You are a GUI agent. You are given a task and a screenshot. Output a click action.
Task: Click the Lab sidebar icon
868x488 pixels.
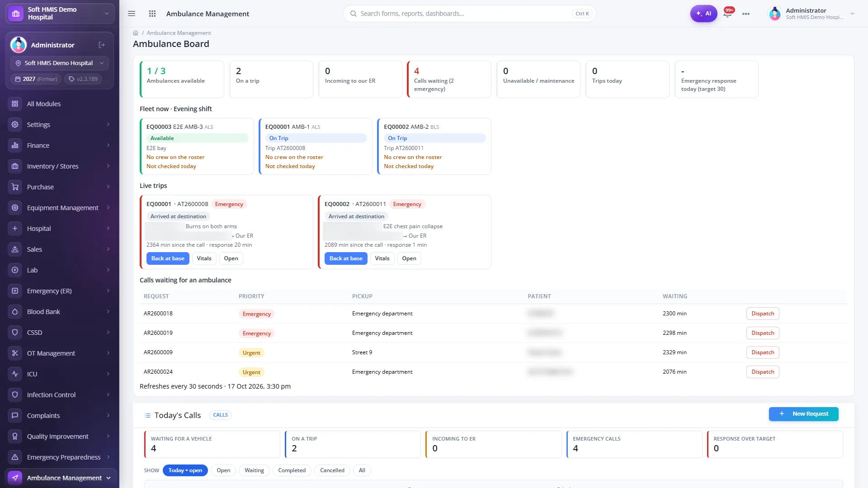coord(15,270)
